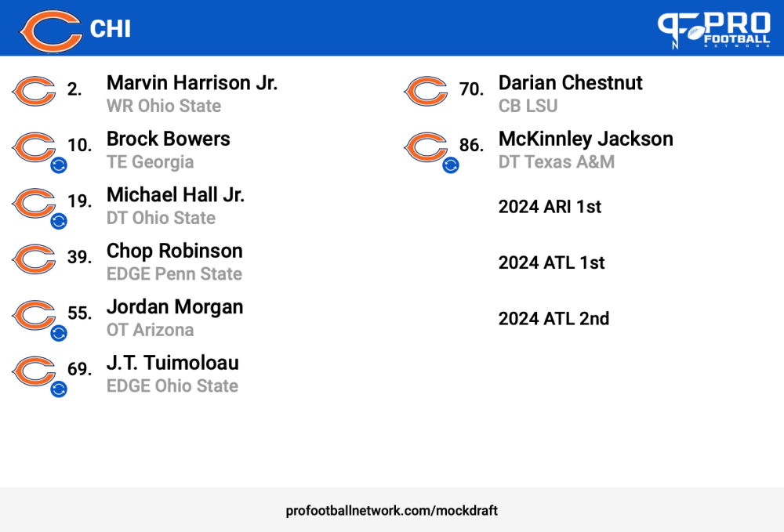Select McKinnley Jackson player name

click(586, 139)
